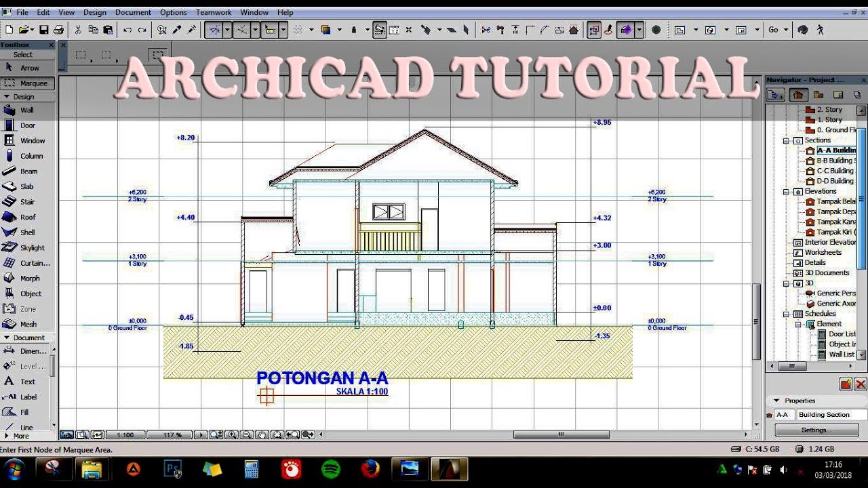Select the Text tool

(26, 382)
